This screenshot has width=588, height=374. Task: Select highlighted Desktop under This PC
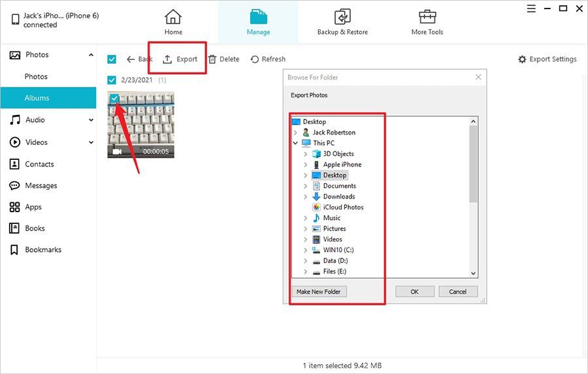point(335,175)
